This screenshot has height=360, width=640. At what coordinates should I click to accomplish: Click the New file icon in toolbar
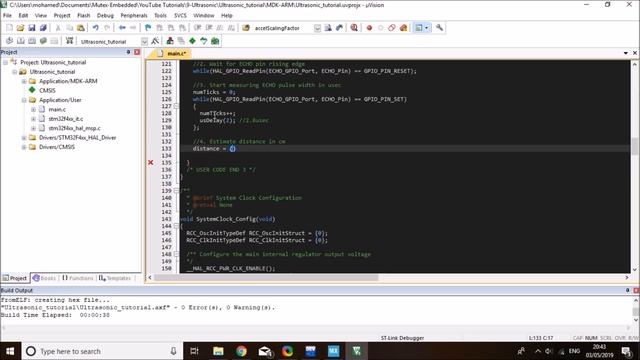coord(9,28)
